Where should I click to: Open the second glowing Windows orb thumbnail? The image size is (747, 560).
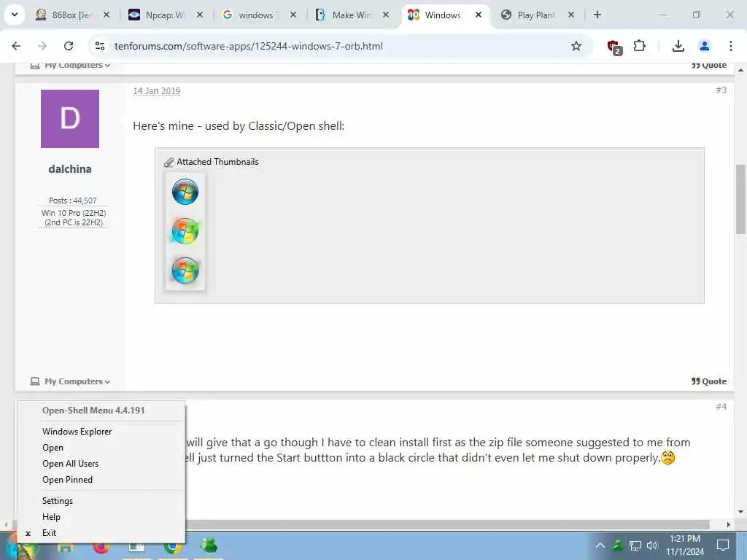point(185,231)
